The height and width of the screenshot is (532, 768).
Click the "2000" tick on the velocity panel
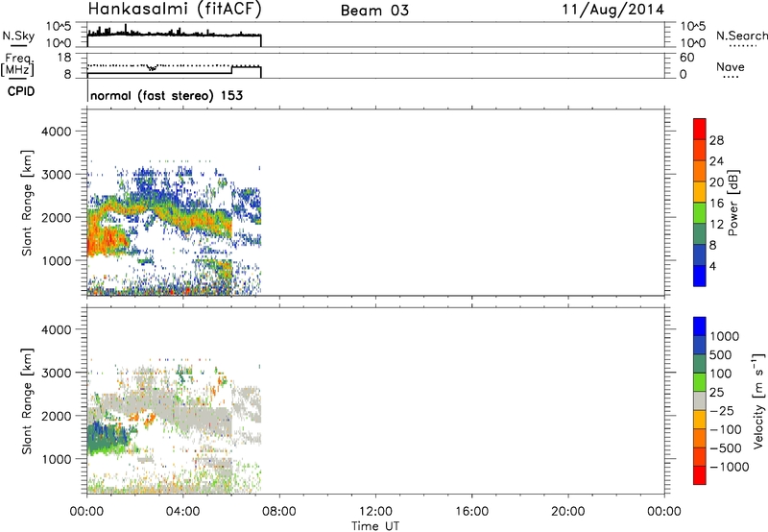57,416
